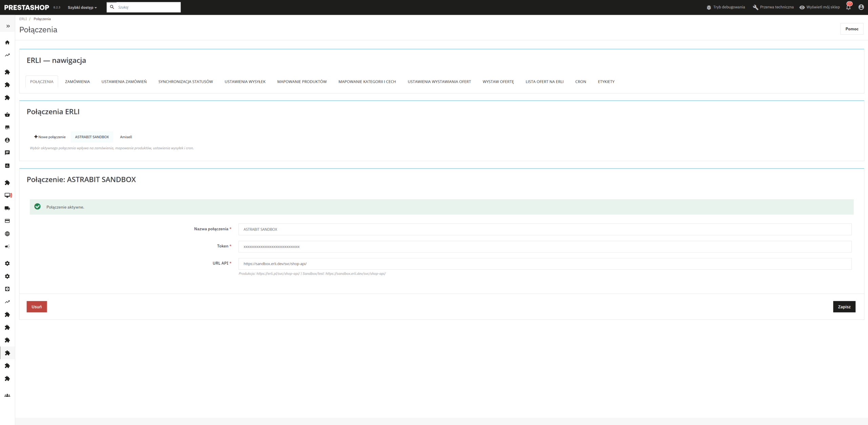The height and width of the screenshot is (425, 868).
Task: Select the ASTRABIT SANDBOX connection
Action: click(x=92, y=137)
